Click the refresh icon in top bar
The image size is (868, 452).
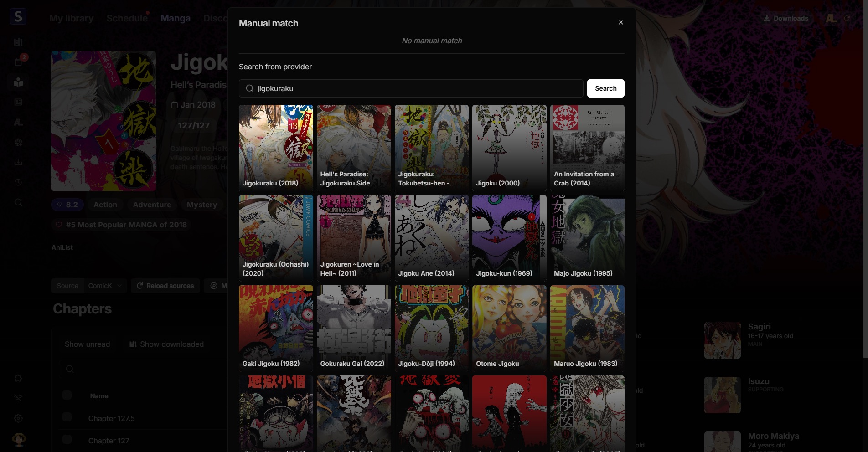click(x=847, y=18)
